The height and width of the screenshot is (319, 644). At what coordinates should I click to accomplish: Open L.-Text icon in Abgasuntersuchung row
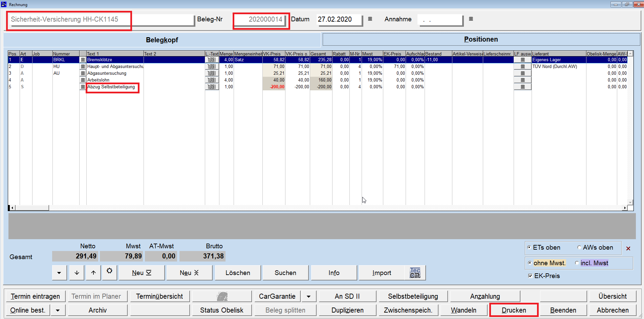tap(212, 73)
